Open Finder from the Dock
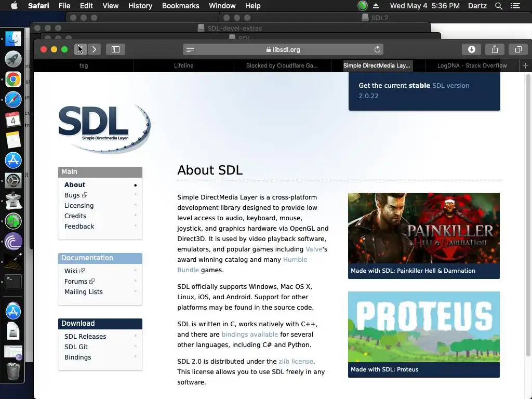Screen dimensions: 532x399 coord(13,38)
